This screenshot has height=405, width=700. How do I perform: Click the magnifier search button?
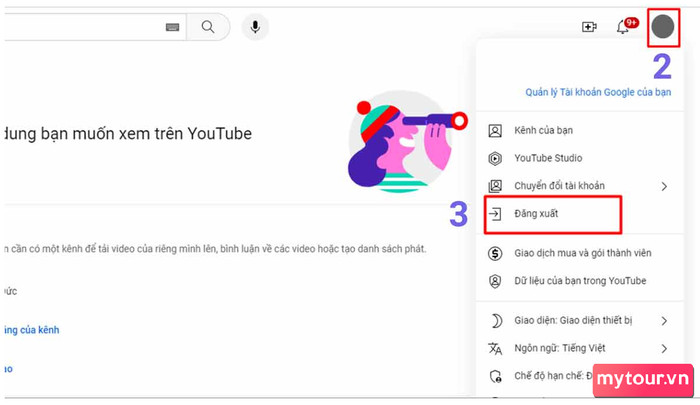(x=208, y=27)
